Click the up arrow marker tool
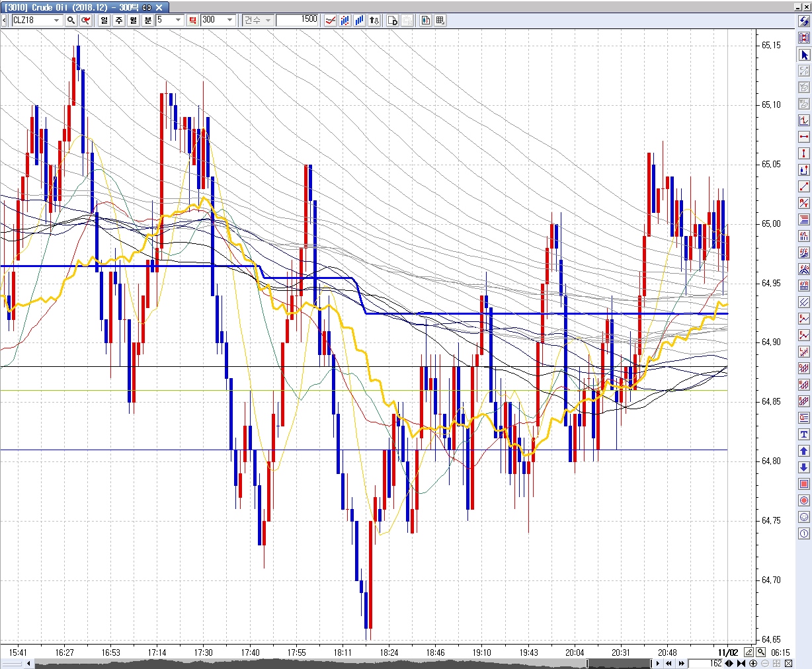The width and height of the screenshot is (812, 669). point(804,451)
